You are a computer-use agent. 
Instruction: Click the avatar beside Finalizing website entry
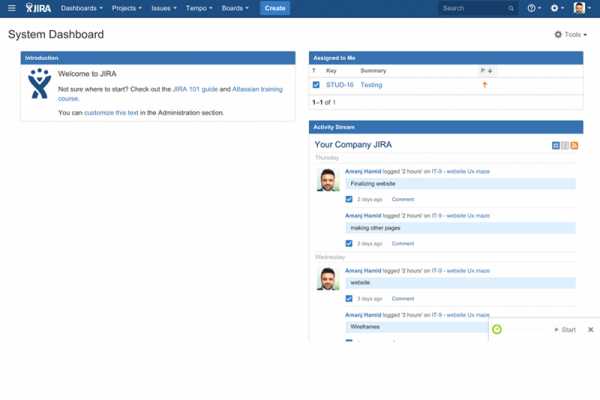point(328,180)
